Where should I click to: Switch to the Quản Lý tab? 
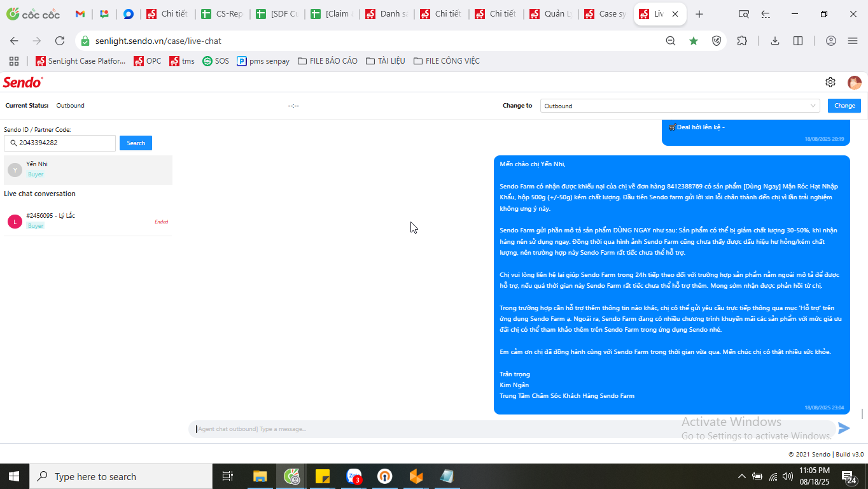point(551,14)
